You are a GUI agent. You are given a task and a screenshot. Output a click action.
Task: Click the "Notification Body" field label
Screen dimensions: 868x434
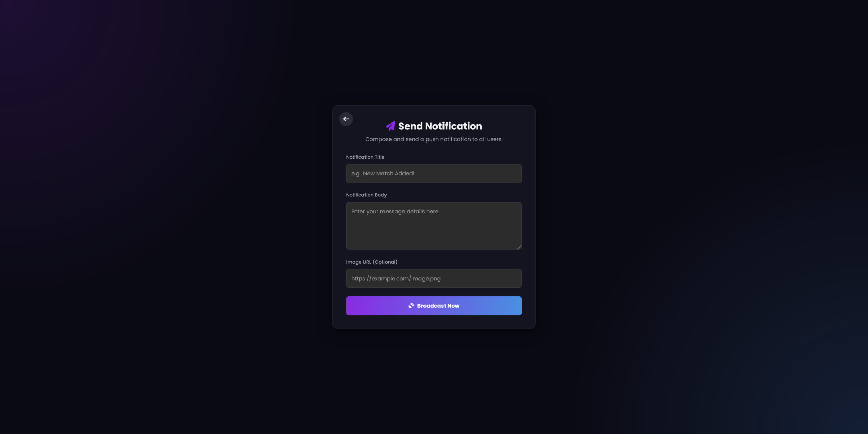[x=366, y=195]
